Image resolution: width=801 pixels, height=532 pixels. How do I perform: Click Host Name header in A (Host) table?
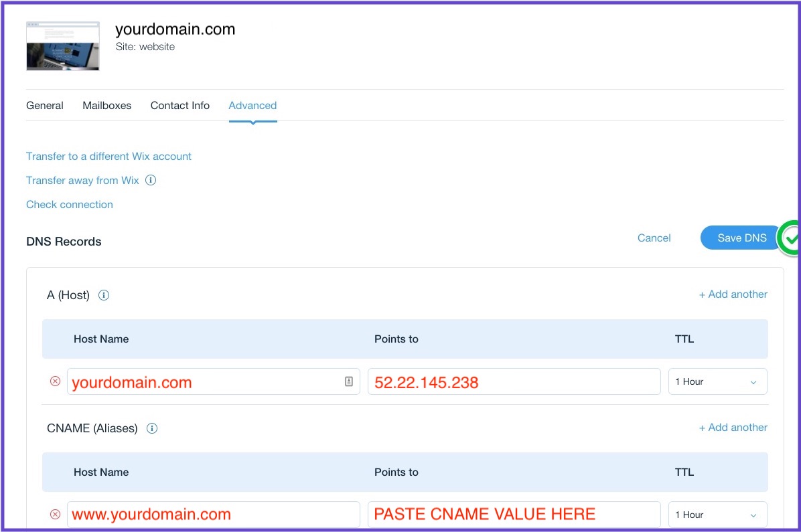(x=101, y=339)
